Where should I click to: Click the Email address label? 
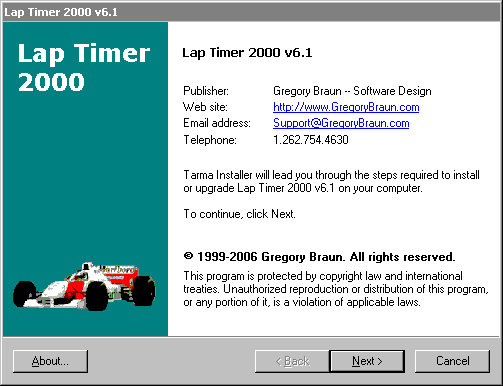217,123
